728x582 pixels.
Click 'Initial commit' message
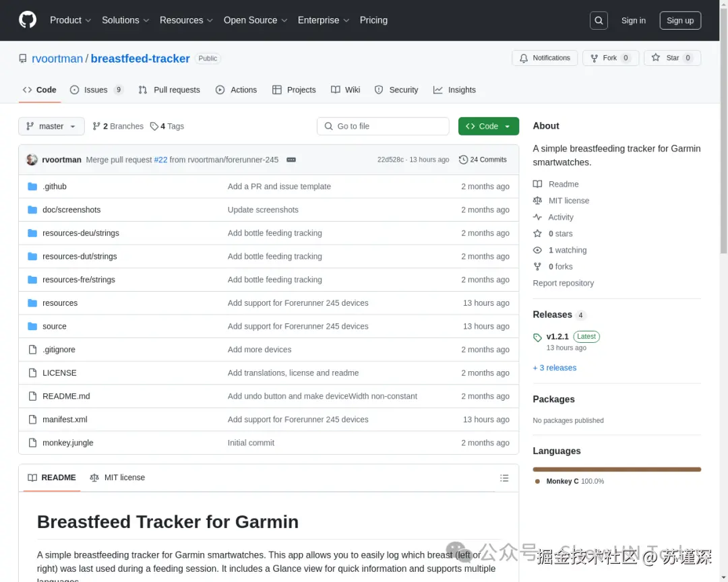[251, 443]
